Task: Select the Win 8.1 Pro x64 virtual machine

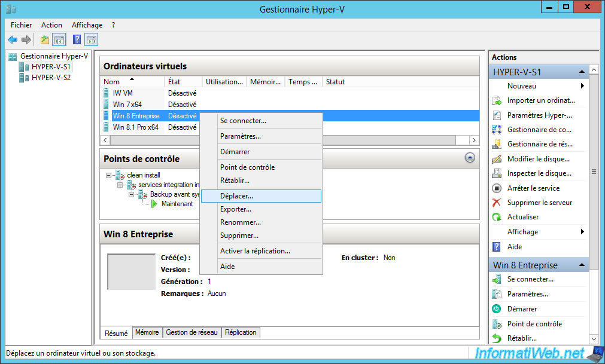Action: 135,127
